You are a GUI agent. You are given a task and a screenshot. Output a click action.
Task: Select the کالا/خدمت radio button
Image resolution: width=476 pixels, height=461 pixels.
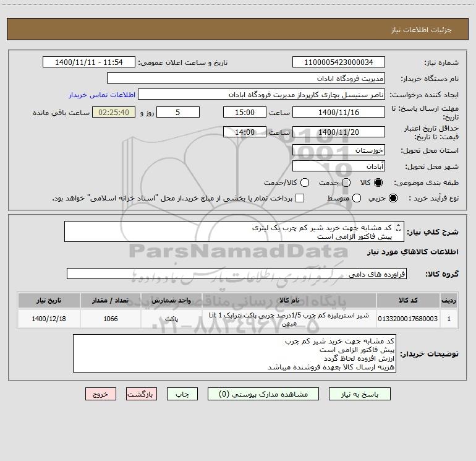305,183
